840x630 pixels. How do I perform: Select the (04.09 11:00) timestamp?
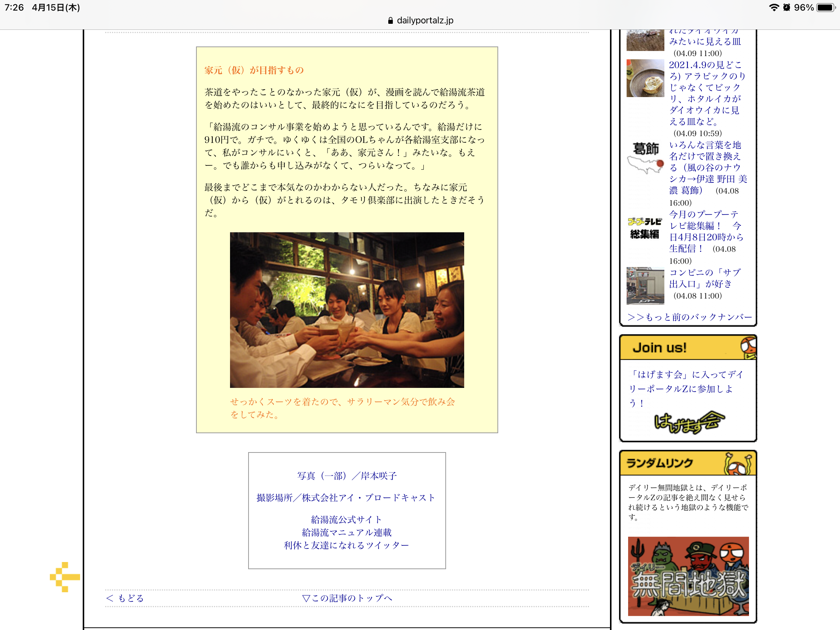click(697, 53)
